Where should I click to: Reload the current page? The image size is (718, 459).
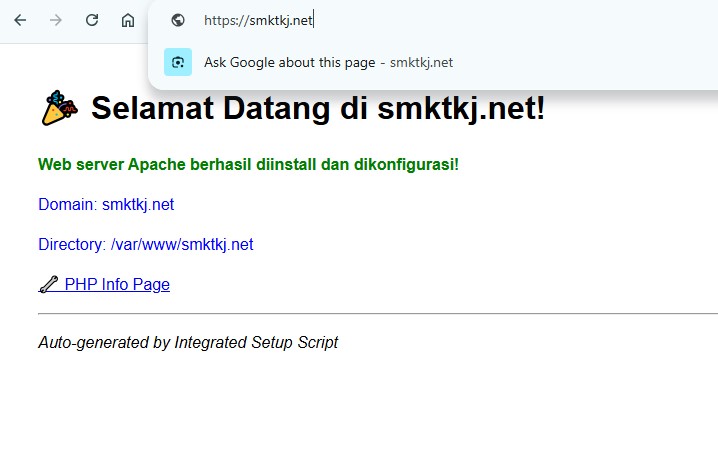click(x=92, y=20)
